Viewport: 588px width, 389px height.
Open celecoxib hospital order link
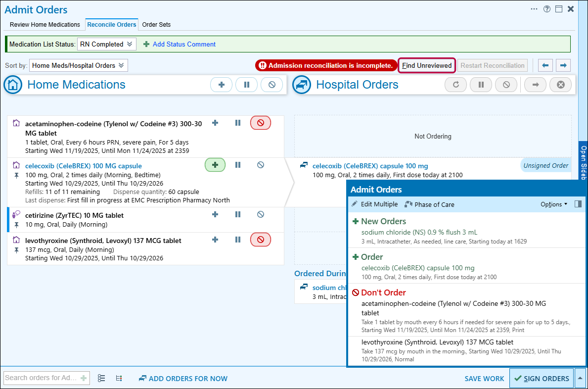[370, 166]
